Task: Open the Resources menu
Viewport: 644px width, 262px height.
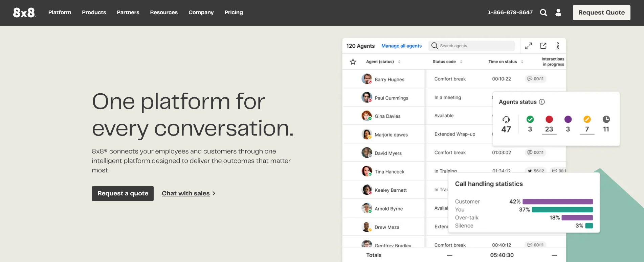Action: (x=164, y=13)
